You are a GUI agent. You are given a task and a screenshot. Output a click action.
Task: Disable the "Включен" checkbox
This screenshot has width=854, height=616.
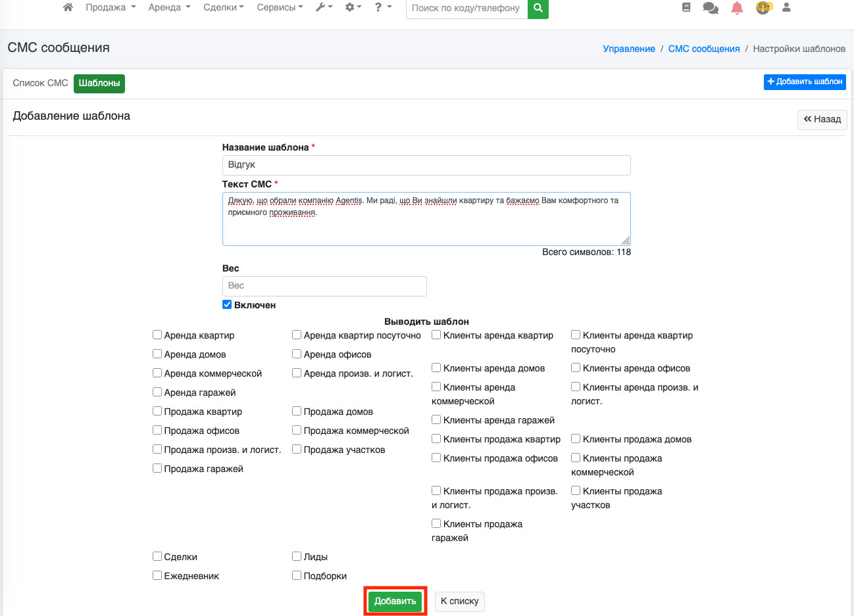click(227, 305)
